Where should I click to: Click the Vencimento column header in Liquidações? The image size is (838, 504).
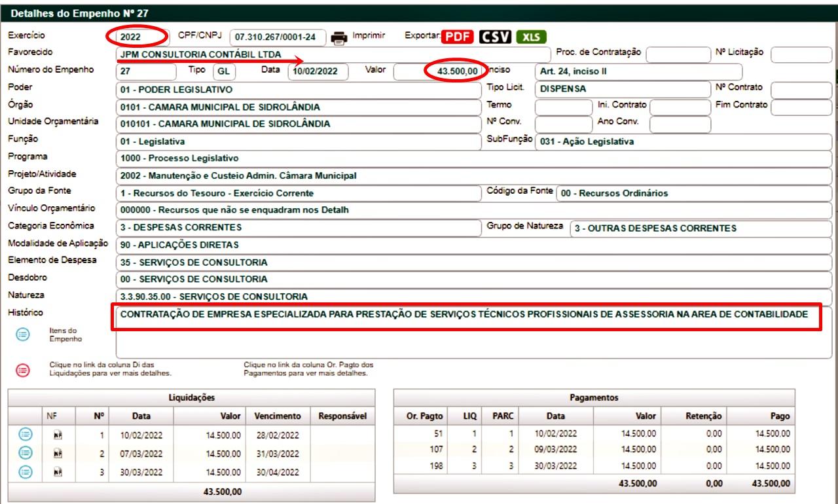[x=278, y=416]
